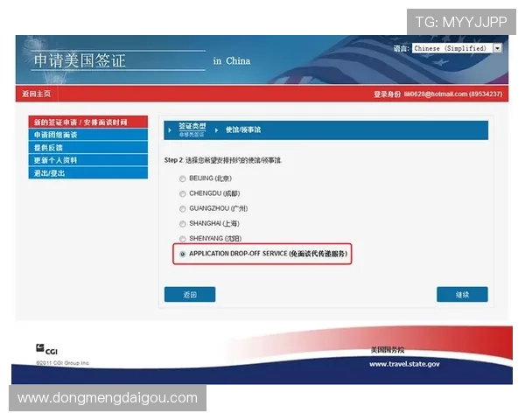This screenshot has width=525, height=420.
Task: Click the Step 2 instruction text
Action: pos(223,160)
